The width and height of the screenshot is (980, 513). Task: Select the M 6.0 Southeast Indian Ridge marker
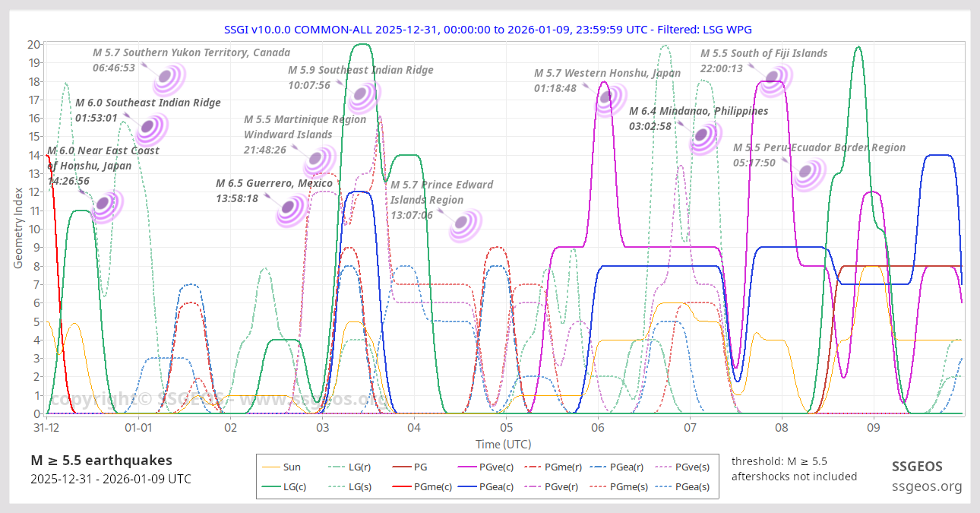tap(152, 128)
